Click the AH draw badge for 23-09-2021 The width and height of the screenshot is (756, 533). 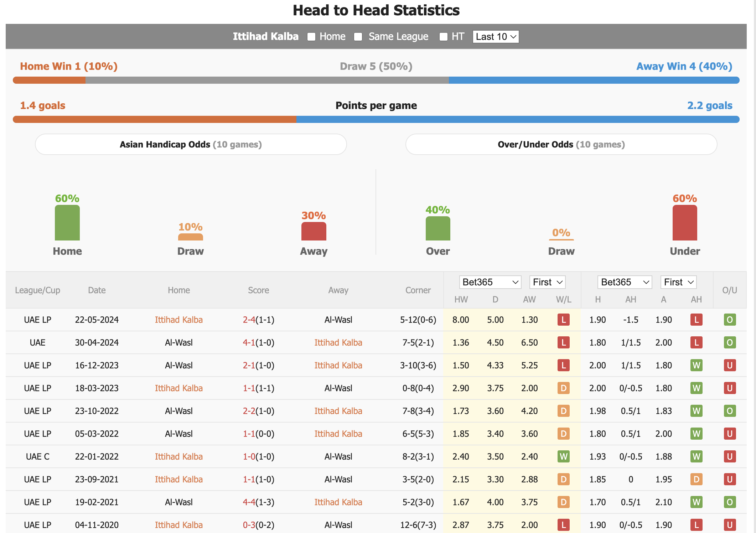point(697,479)
